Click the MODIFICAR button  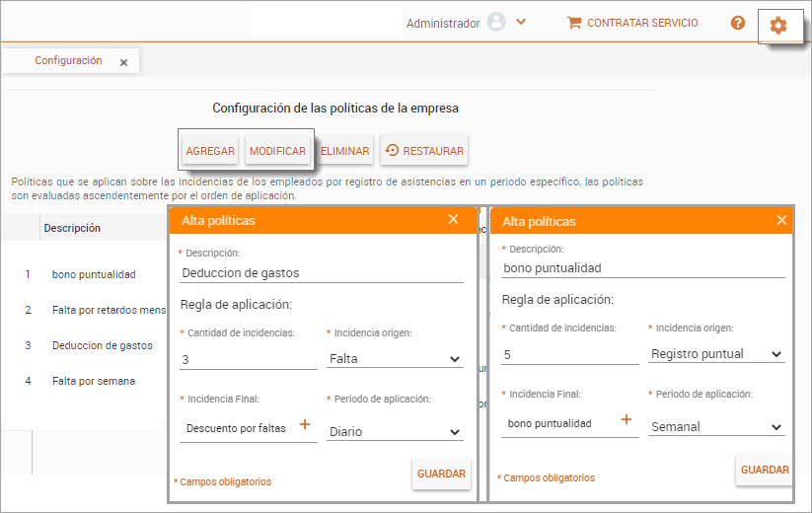pyautogui.click(x=277, y=151)
